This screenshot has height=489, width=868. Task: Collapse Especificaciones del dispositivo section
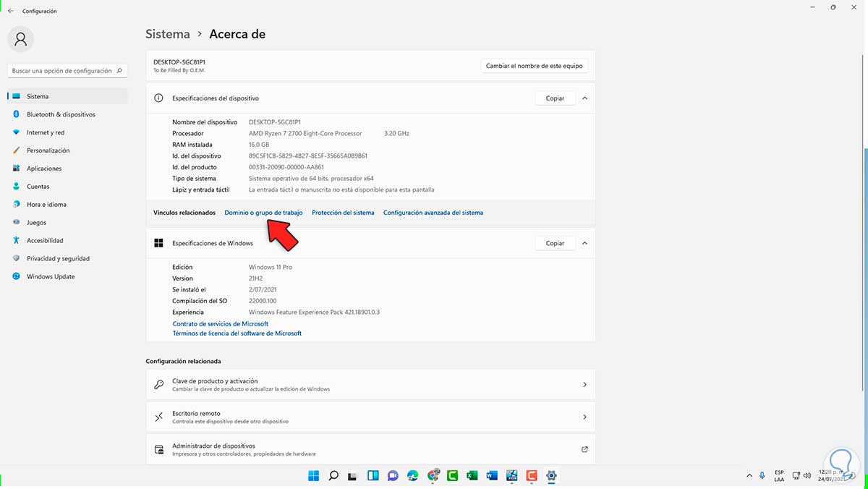click(584, 98)
